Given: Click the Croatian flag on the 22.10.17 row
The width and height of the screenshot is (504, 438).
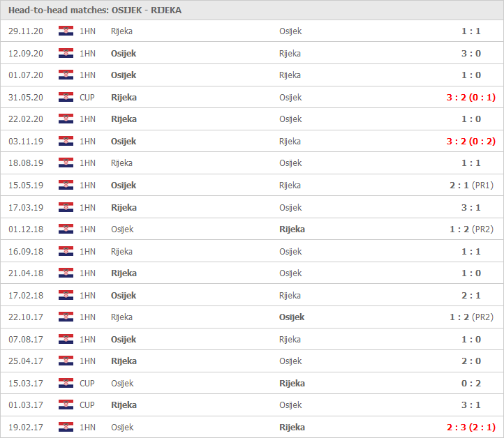Looking at the screenshot, I should 66,317.
